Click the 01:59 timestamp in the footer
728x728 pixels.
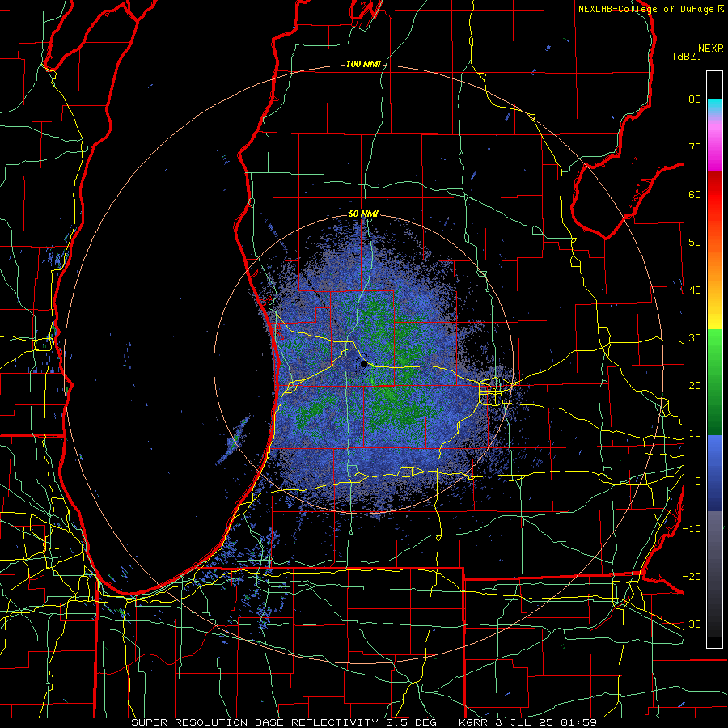pos(578,722)
